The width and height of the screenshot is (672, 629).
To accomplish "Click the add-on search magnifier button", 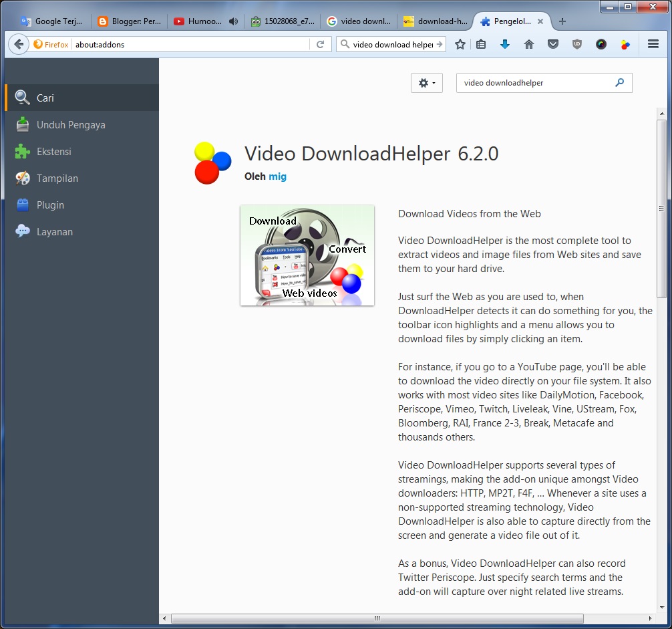I will click(x=620, y=83).
